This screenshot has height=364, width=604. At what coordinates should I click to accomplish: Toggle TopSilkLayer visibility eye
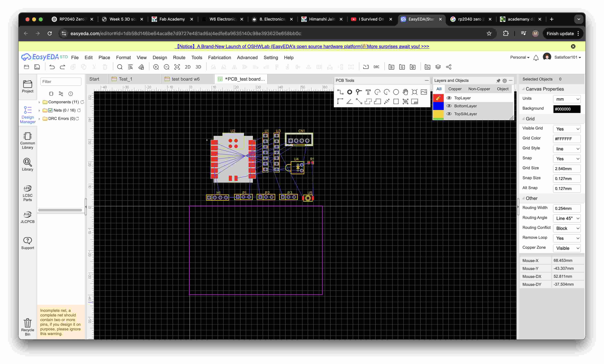pyautogui.click(x=449, y=114)
